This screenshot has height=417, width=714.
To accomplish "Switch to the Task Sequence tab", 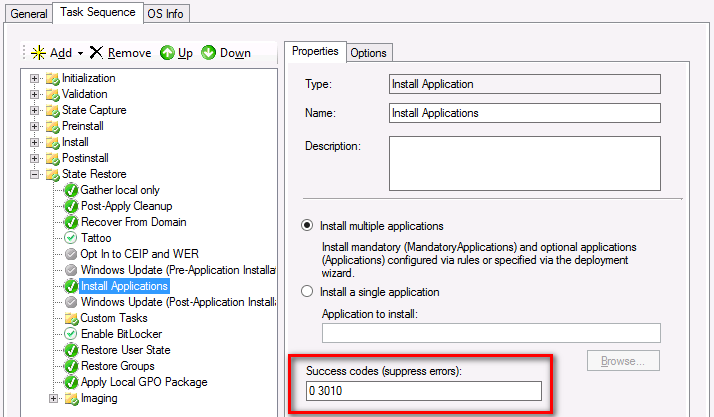I will point(97,12).
